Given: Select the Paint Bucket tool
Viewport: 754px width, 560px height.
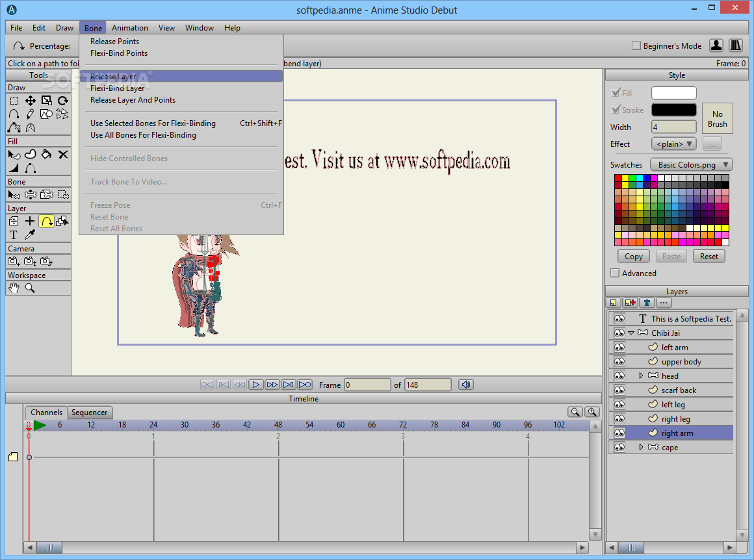Looking at the screenshot, I should click(47, 155).
